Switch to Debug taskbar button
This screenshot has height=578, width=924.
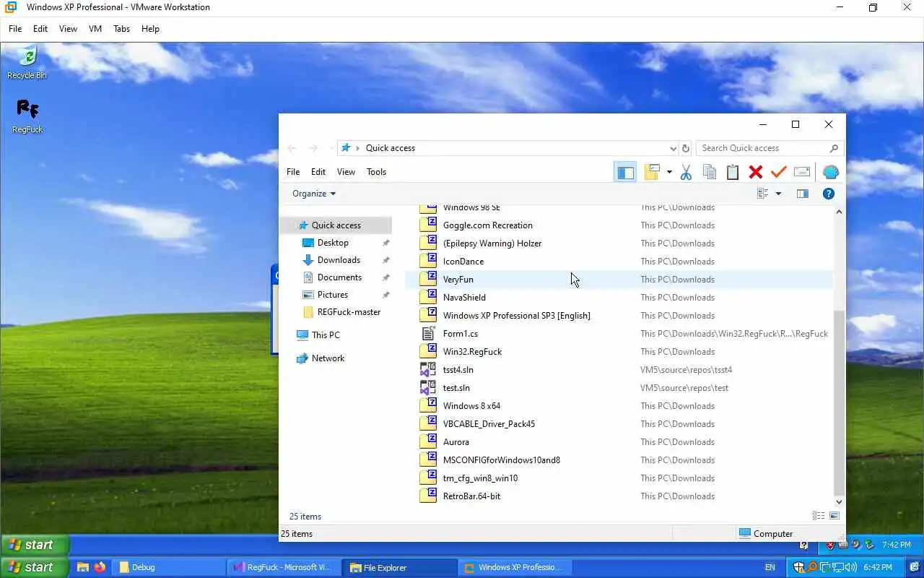(167, 567)
